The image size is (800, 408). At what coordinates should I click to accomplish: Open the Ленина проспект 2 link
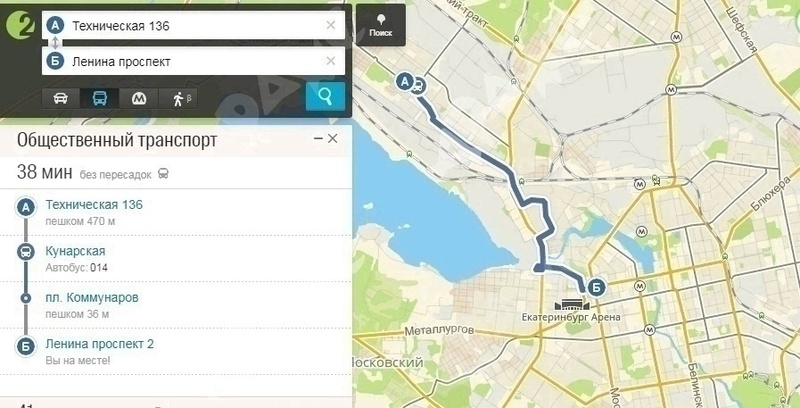tap(99, 344)
